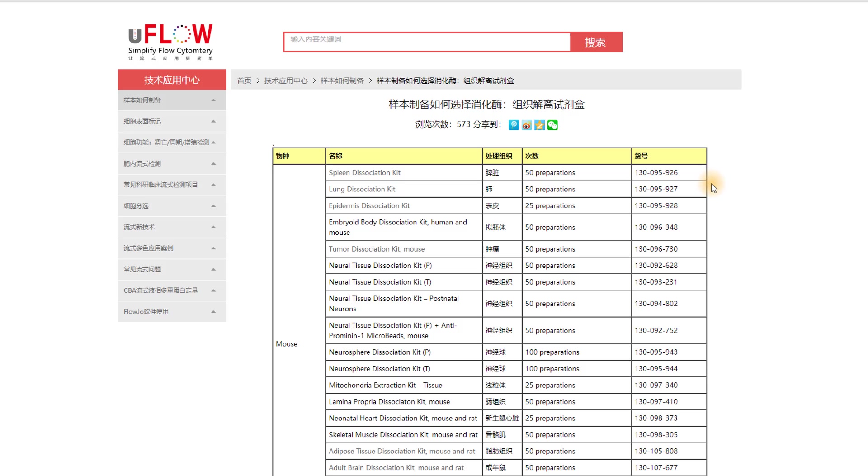Image resolution: width=868 pixels, height=476 pixels.
Task: Click the search keyword input field
Action: tap(427, 42)
